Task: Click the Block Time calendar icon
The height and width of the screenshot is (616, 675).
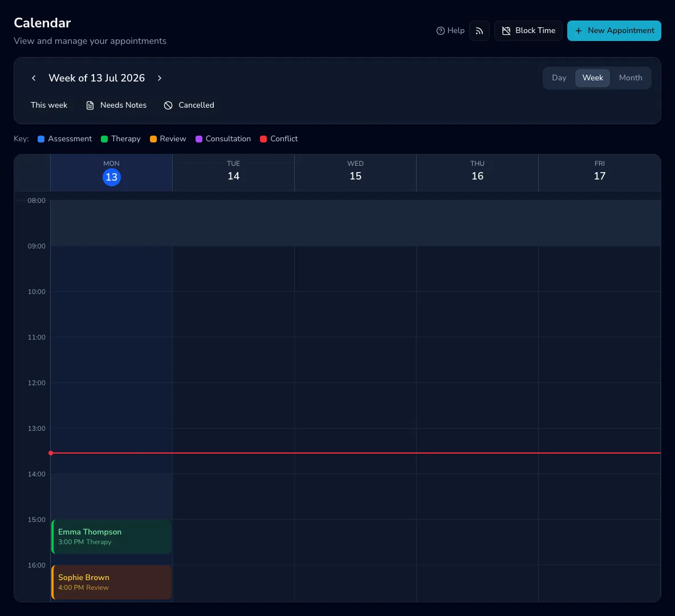Action: (506, 31)
